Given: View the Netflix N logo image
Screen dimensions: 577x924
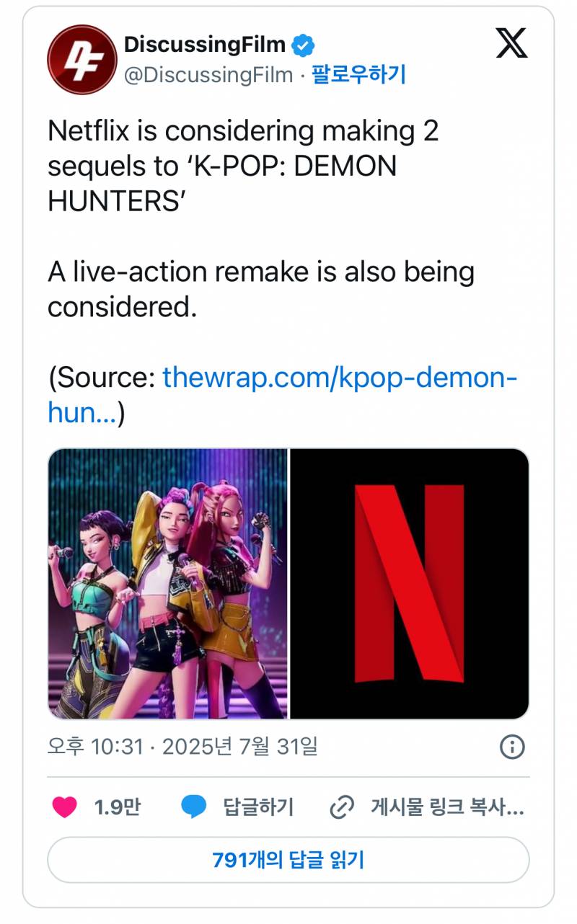Looking at the screenshot, I should [409, 584].
